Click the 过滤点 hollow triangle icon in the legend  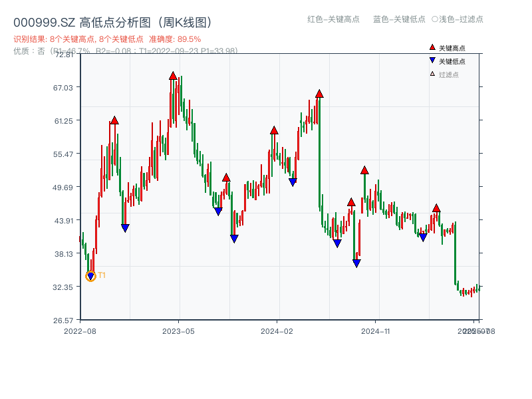tap(432, 75)
